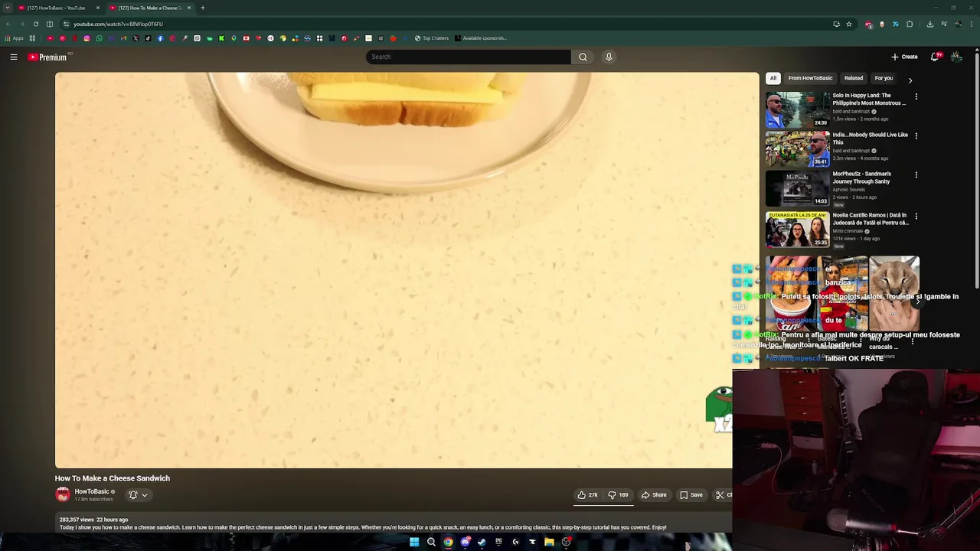
Task: Open the 'Solo In Happy Land' video thumbnail
Action: (x=797, y=110)
